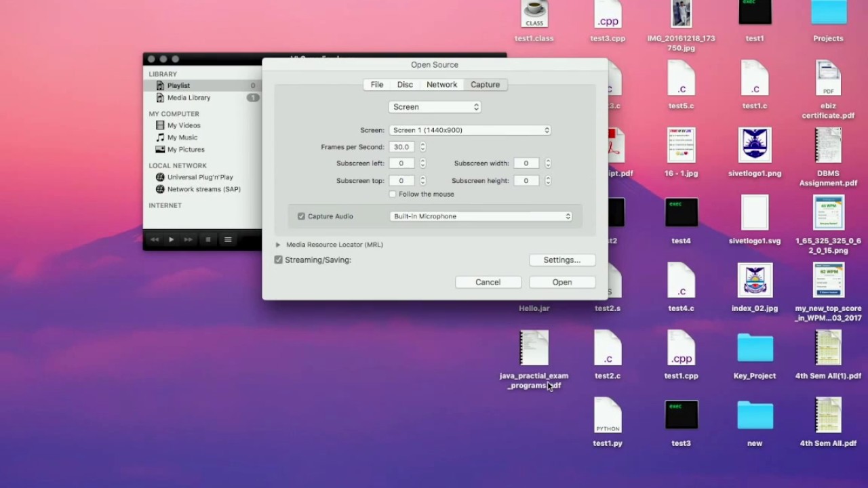Uncheck Streaming/Saving checkbox

click(x=278, y=260)
